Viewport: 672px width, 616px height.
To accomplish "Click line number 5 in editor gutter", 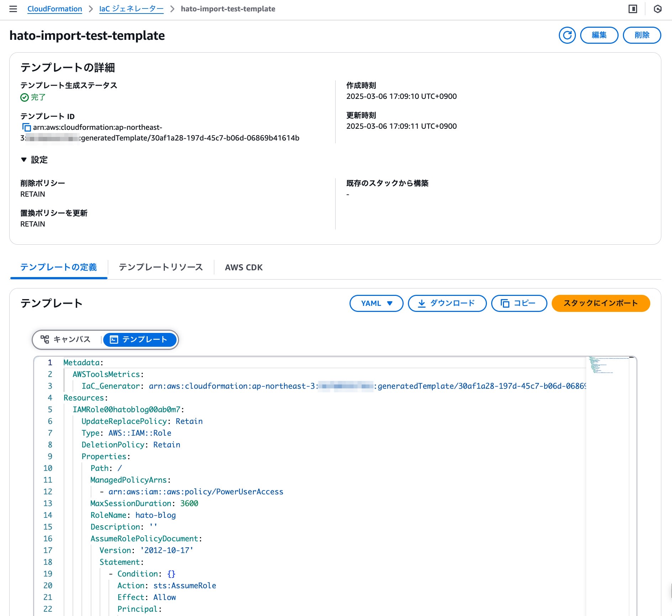I will [x=50, y=409].
